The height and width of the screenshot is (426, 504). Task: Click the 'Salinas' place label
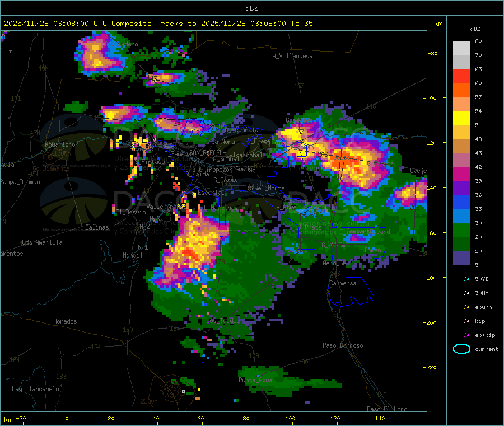click(97, 227)
